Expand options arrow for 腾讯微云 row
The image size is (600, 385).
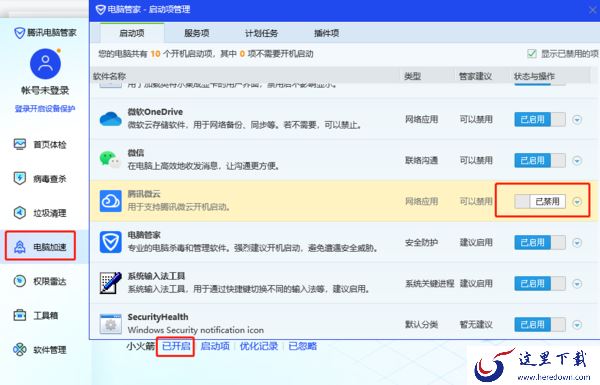577,202
